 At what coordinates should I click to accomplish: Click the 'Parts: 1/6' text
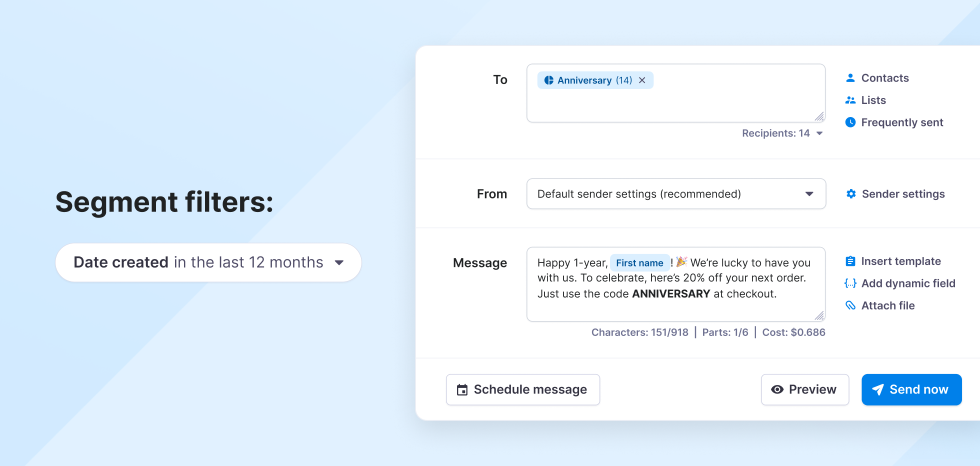[725, 332]
